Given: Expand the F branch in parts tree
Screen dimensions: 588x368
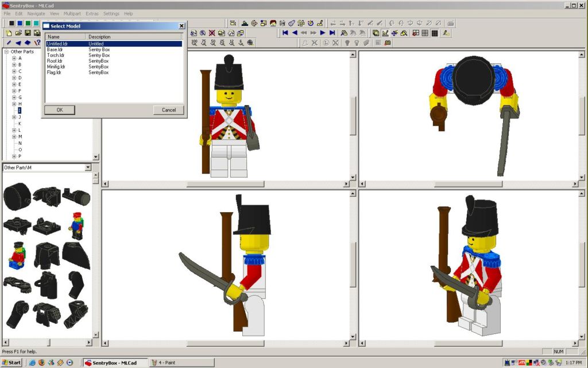Looking at the screenshot, I should pos(14,91).
